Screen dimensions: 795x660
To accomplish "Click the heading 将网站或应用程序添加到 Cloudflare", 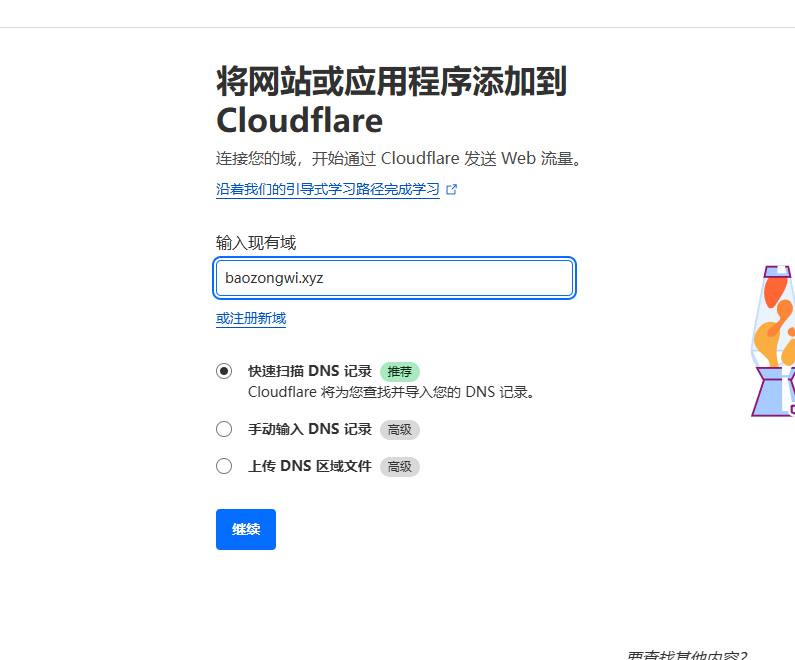I will tap(391, 100).
